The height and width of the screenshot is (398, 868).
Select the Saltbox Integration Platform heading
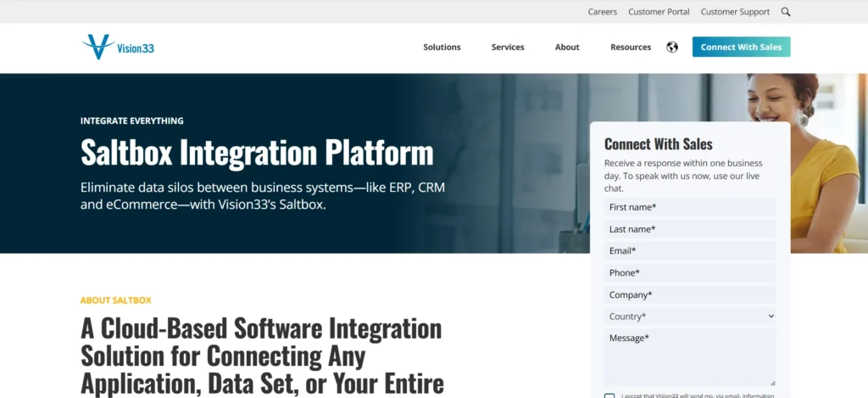tap(257, 152)
